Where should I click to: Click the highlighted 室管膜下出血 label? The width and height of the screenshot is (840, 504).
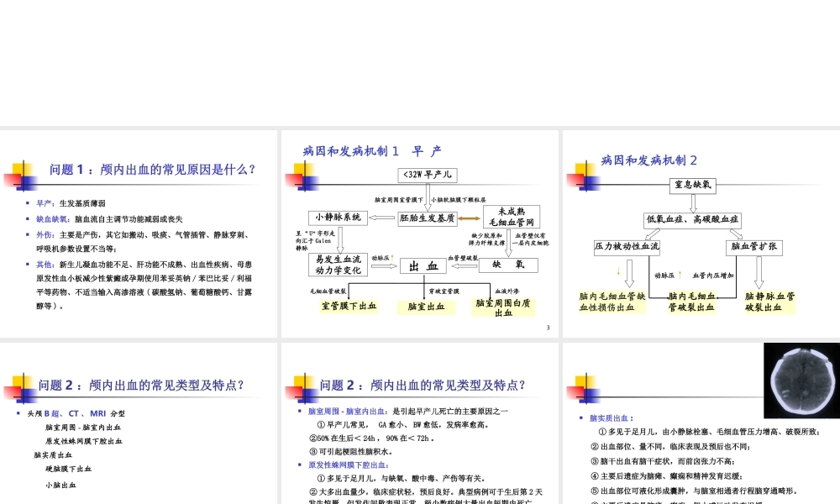pyautogui.click(x=349, y=307)
